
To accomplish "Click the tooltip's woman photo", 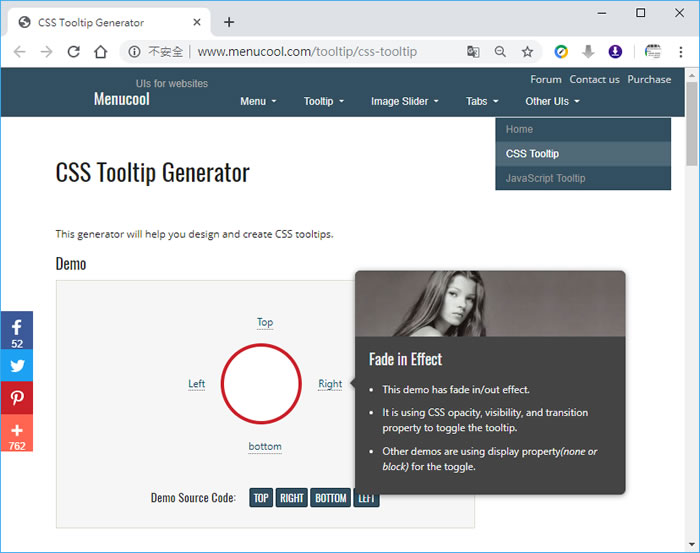I will point(490,304).
